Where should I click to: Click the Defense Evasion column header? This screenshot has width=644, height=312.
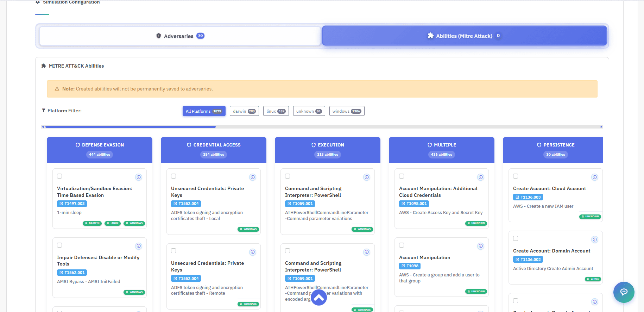click(100, 150)
